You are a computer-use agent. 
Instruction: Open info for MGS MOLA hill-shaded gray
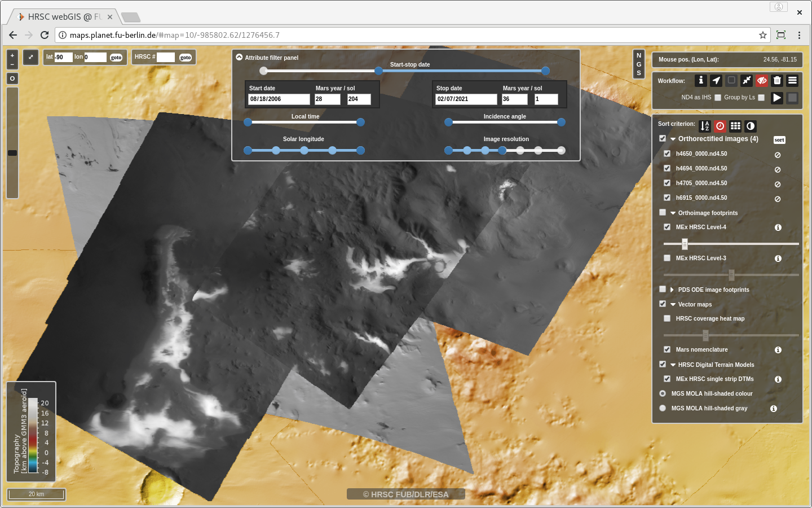(x=774, y=409)
